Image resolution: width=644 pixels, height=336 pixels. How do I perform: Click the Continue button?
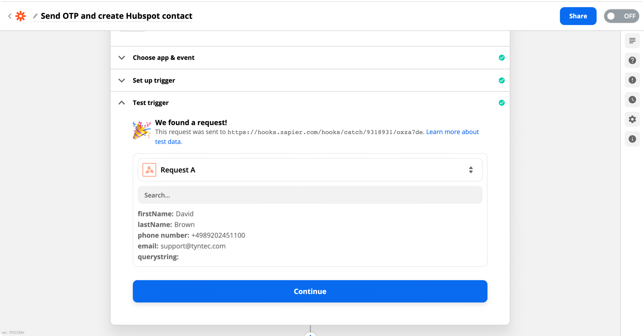tap(310, 291)
